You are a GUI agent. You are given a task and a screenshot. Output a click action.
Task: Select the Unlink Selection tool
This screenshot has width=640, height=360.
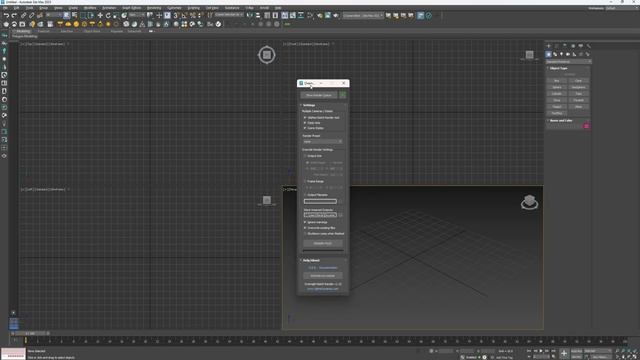point(31,16)
